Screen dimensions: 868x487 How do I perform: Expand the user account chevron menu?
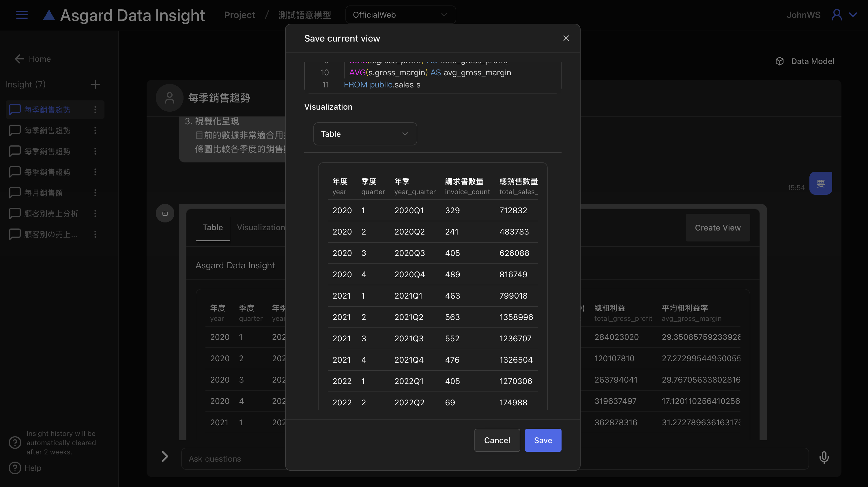point(853,15)
